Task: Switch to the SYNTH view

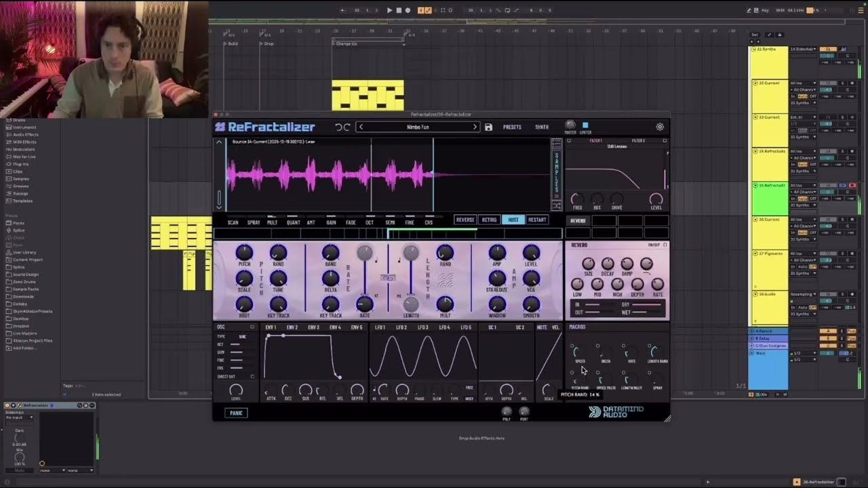Action: [542, 127]
